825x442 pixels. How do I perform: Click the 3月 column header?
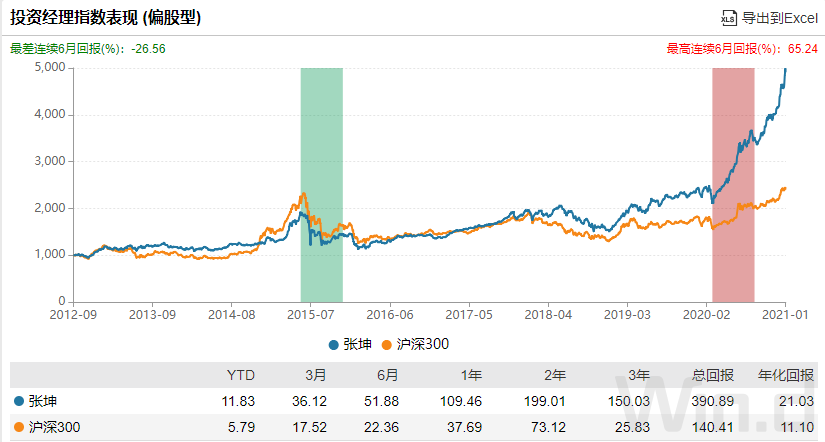click(315, 375)
